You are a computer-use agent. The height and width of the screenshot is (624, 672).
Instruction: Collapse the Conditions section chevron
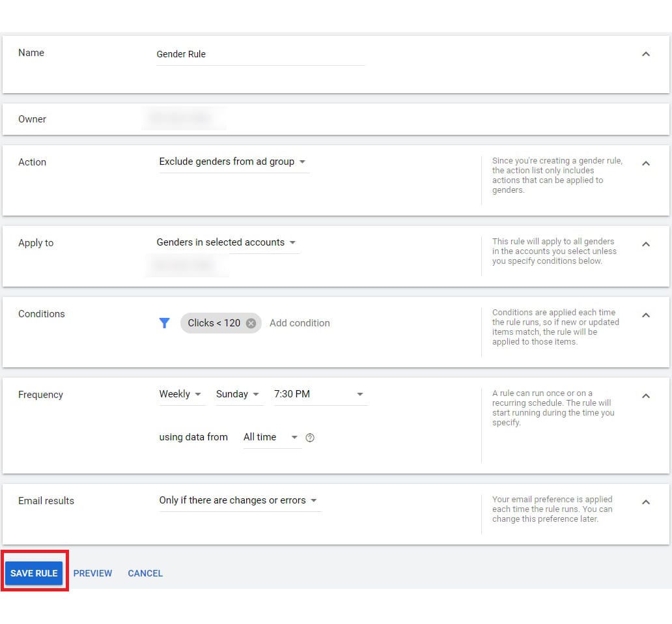click(x=646, y=315)
